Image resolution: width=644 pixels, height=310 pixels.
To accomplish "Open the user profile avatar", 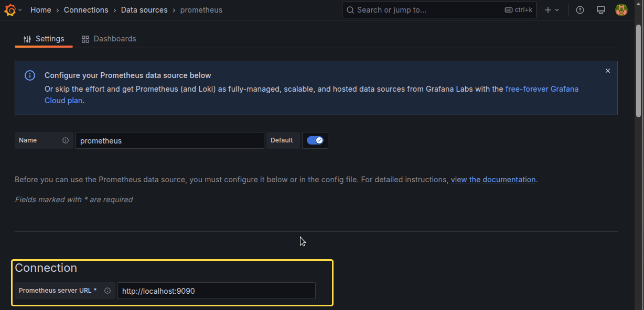I will click(x=621, y=10).
